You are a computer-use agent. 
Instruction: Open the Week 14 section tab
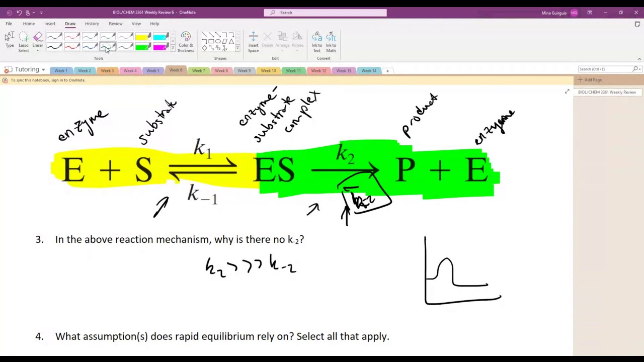369,71
